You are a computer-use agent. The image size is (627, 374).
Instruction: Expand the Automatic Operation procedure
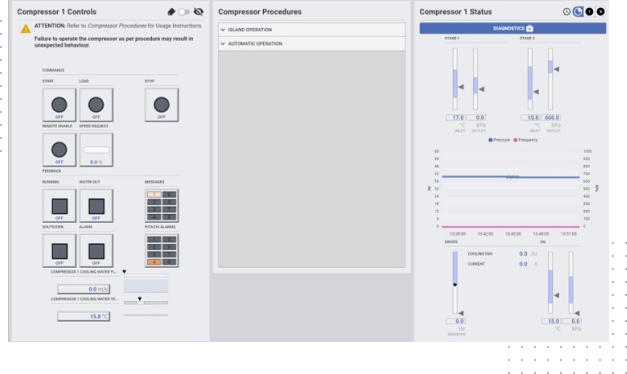[x=312, y=44]
